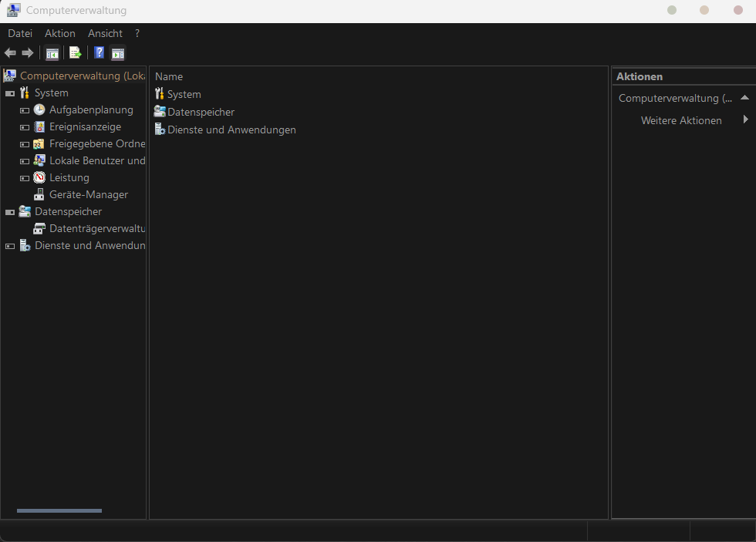The image size is (756, 542).
Task: Expand the Dienste und Anwendungen tree node
Action: click(x=10, y=246)
